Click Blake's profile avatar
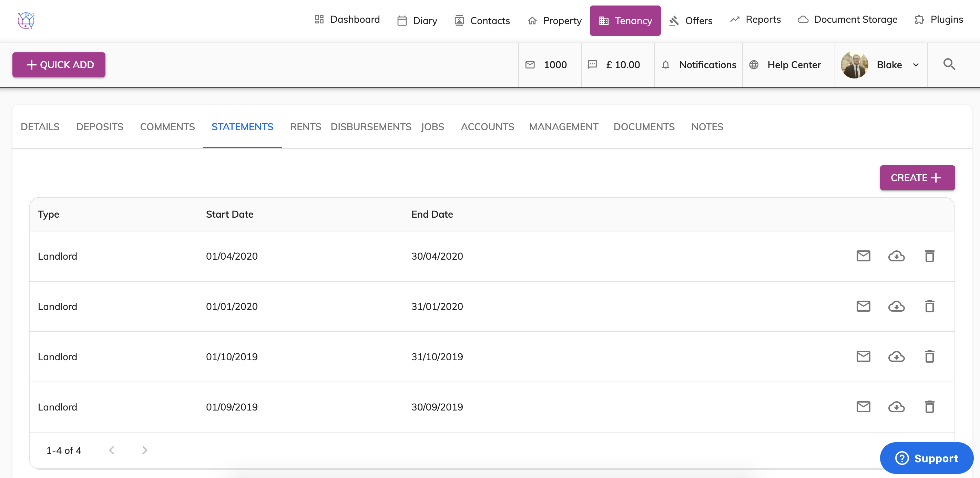Screen dimensions: 980x478 click(854, 65)
